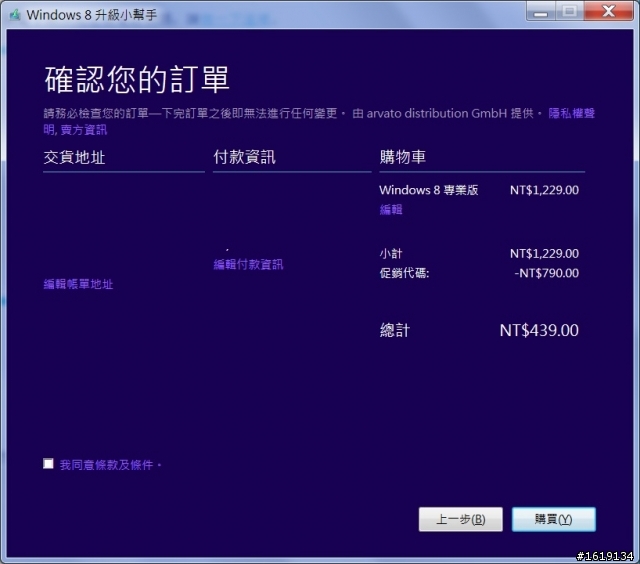Click 編輯 under Windows 8 專業版
Image resolution: width=640 pixels, height=564 pixels.
(x=391, y=210)
